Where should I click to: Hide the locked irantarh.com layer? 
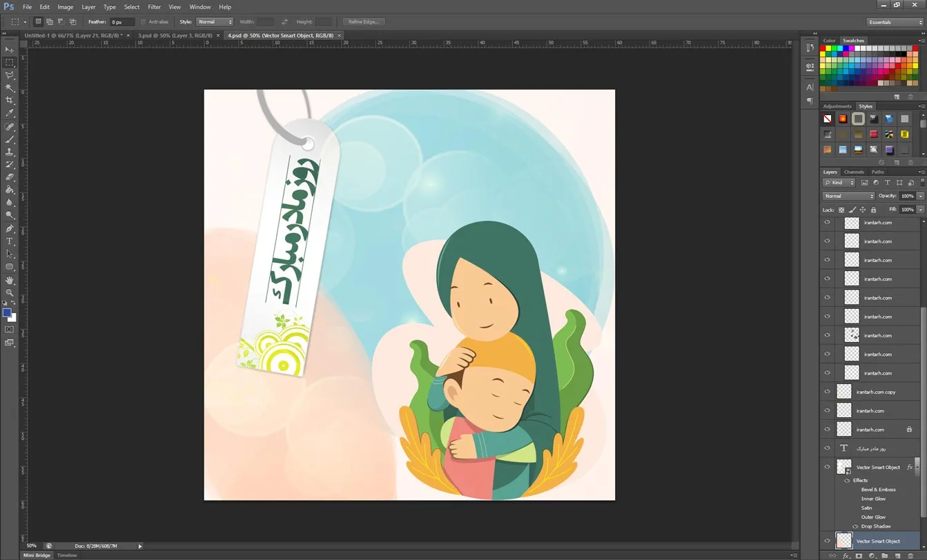tap(827, 429)
